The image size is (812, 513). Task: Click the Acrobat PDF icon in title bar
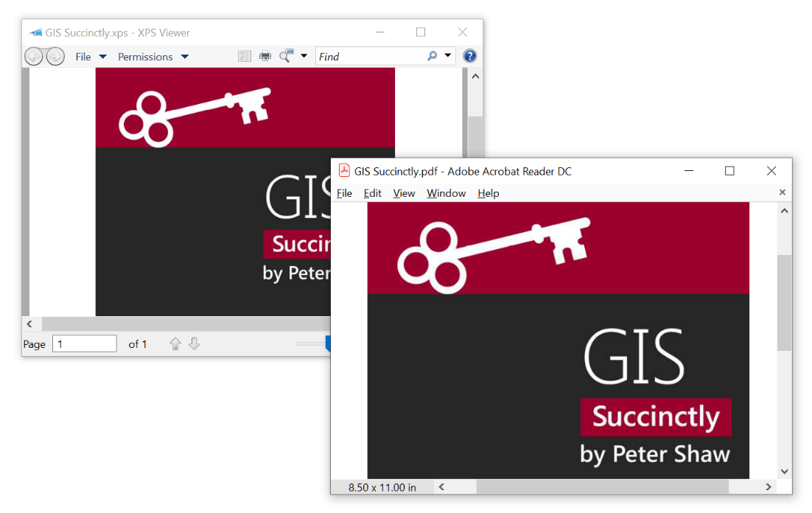344,170
